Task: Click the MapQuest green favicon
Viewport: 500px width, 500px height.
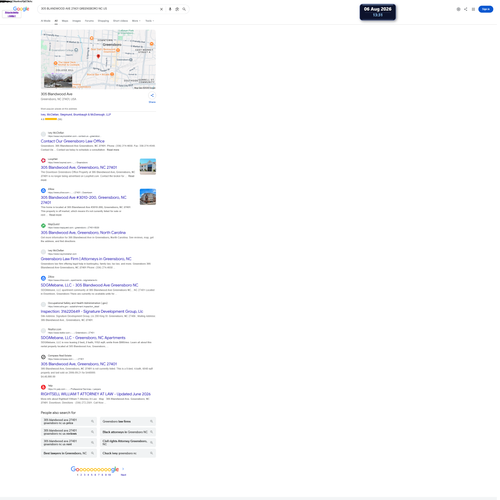Action: coord(43,226)
